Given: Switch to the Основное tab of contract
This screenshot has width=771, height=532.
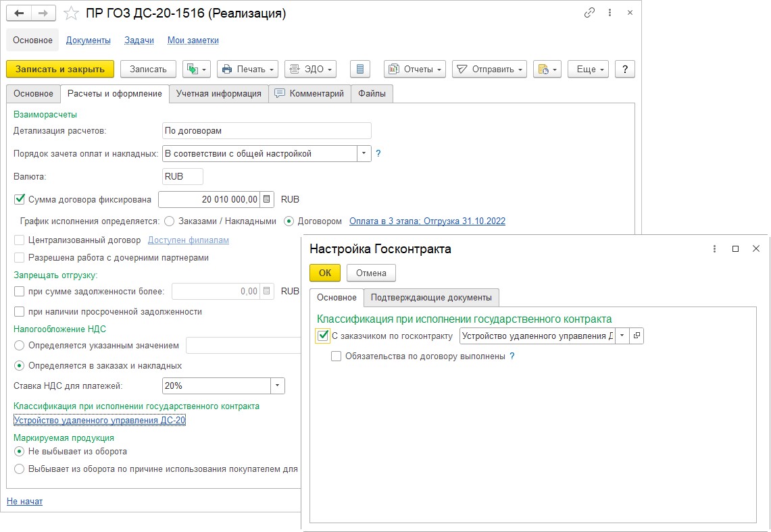Looking at the screenshot, I should pyautogui.click(x=33, y=93).
